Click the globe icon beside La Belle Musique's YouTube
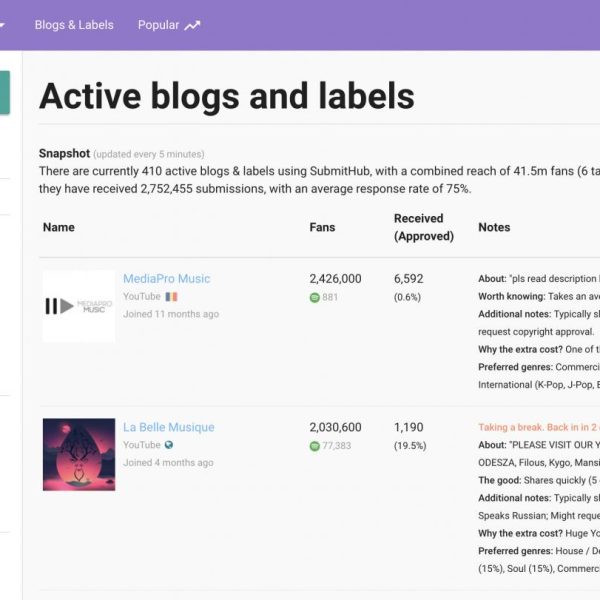600x600 pixels. coord(169,445)
